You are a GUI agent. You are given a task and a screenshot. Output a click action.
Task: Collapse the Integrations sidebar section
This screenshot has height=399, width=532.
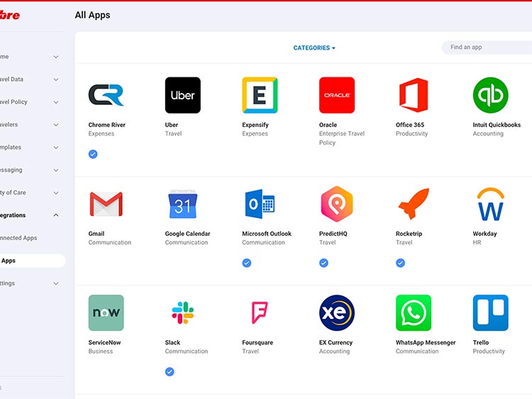coord(56,215)
